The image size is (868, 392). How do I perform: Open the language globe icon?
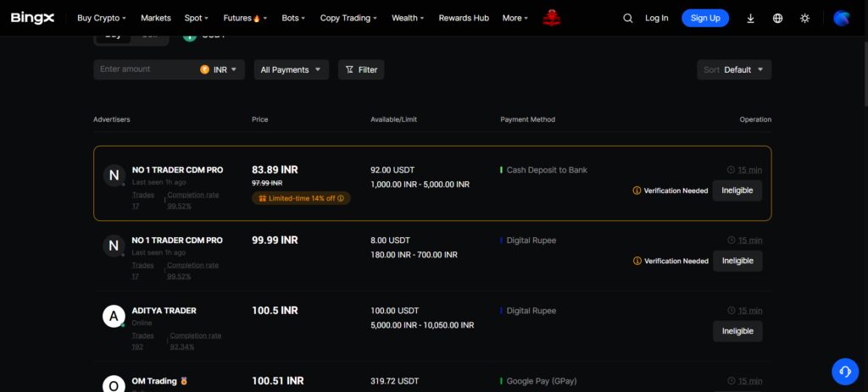point(777,18)
